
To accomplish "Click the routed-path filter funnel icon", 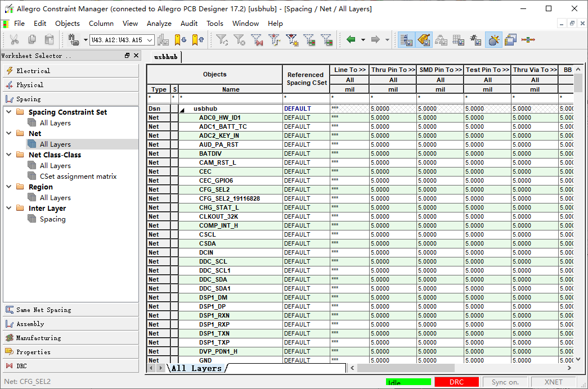I will 275,39.
